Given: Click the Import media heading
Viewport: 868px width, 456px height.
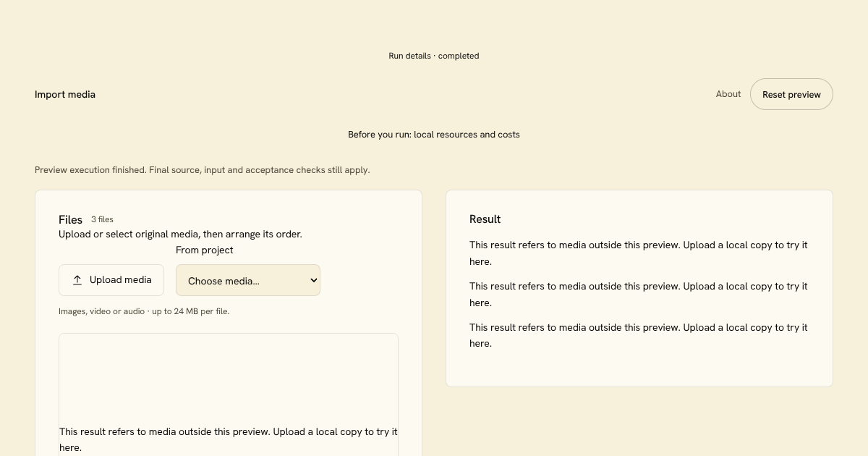Looking at the screenshot, I should pos(65,94).
